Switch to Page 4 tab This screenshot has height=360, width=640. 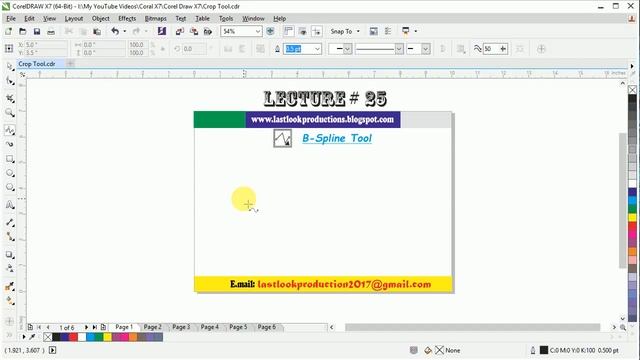(x=210, y=327)
